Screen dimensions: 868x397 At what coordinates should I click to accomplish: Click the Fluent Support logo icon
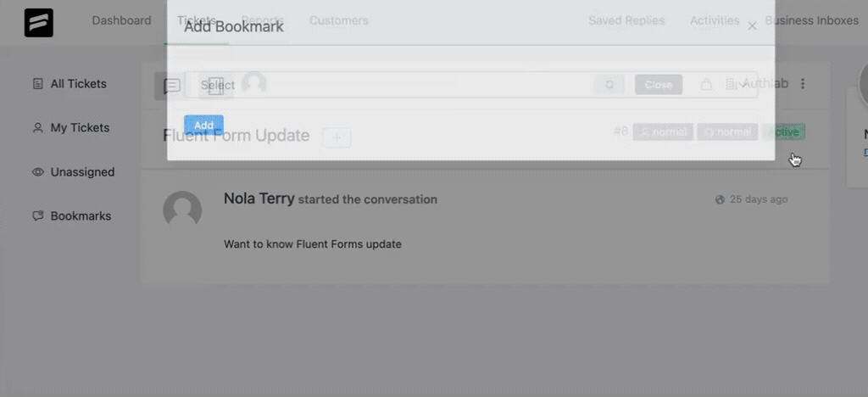pos(39,23)
